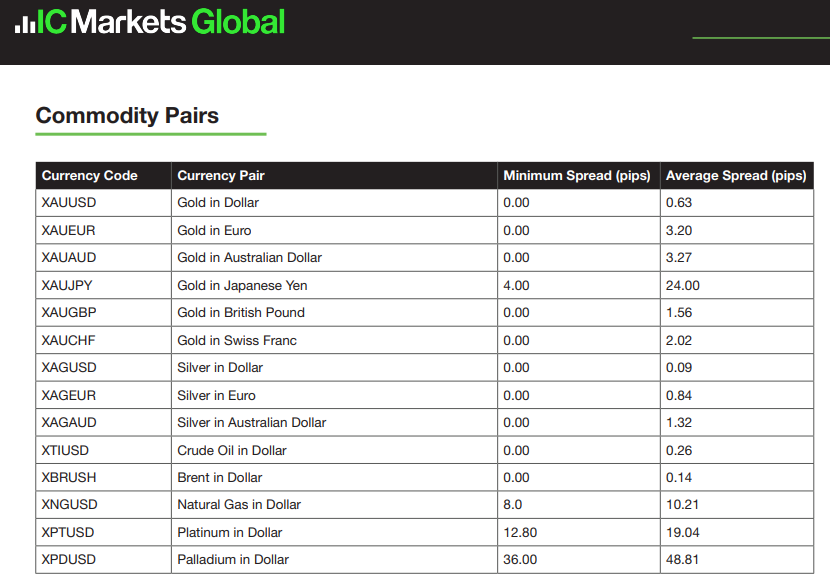Select the XAUCHF code cell
Viewport: 830px width, 585px height.
(69, 341)
